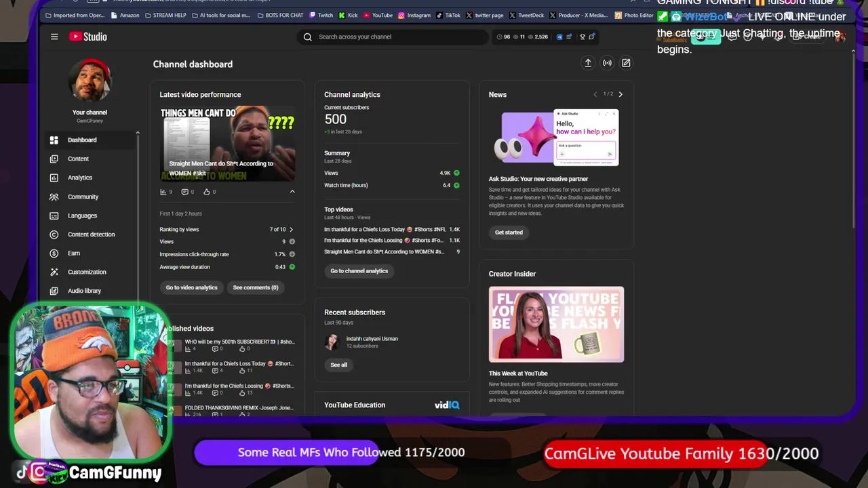The height and width of the screenshot is (488, 868).
Task: Click the search magnifier icon
Action: coord(308,37)
